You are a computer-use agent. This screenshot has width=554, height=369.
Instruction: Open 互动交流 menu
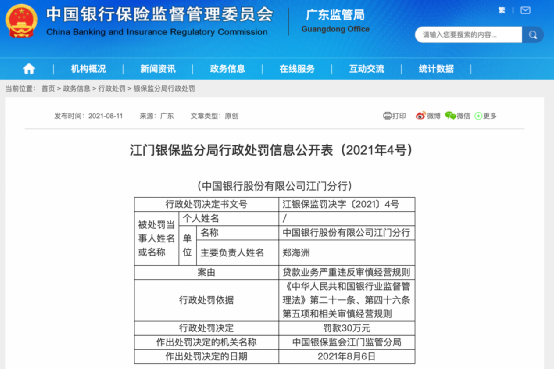pos(366,69)
